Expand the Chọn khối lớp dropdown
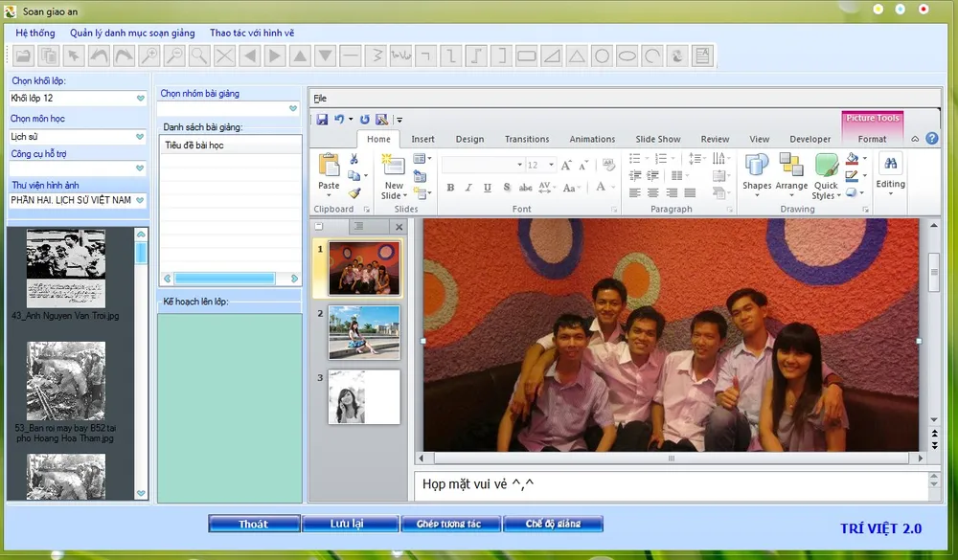958x560 pixels. pos(140,99)
